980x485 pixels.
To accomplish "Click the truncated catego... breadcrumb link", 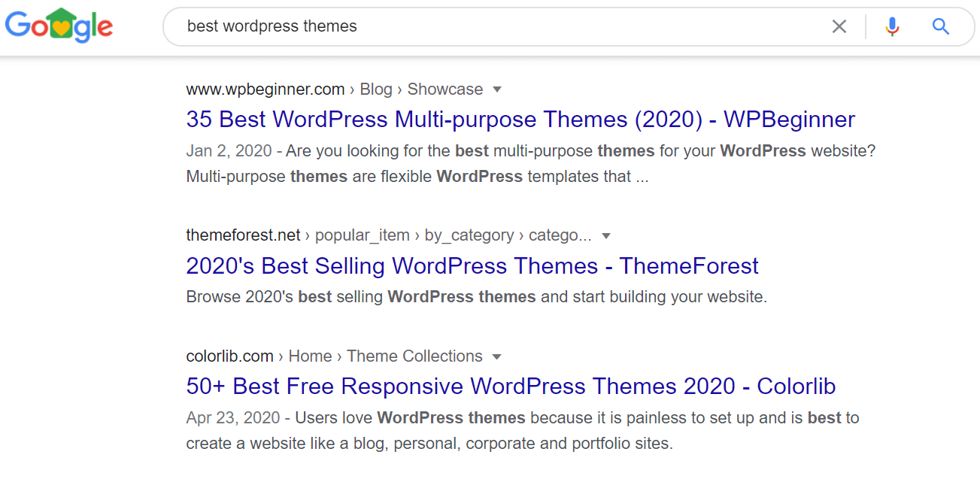I will 560,235.
